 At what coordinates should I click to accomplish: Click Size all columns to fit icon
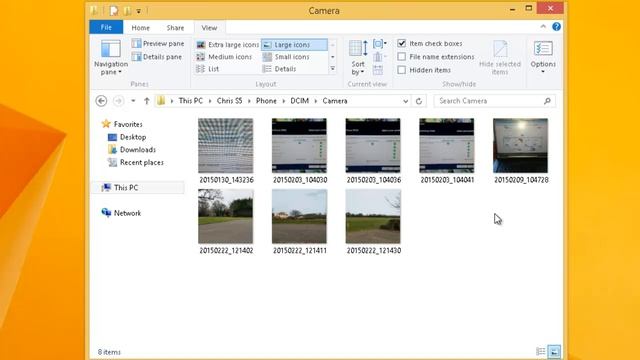[x=378, y=70]
